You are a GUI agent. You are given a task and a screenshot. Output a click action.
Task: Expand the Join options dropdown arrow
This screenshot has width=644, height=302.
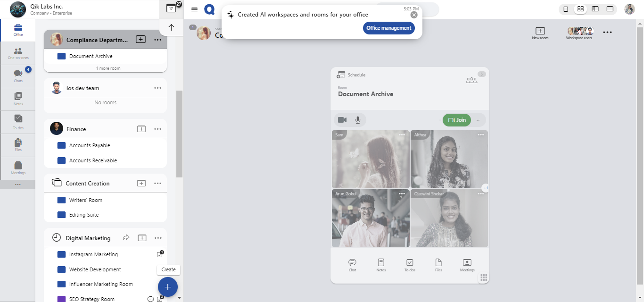478,120
